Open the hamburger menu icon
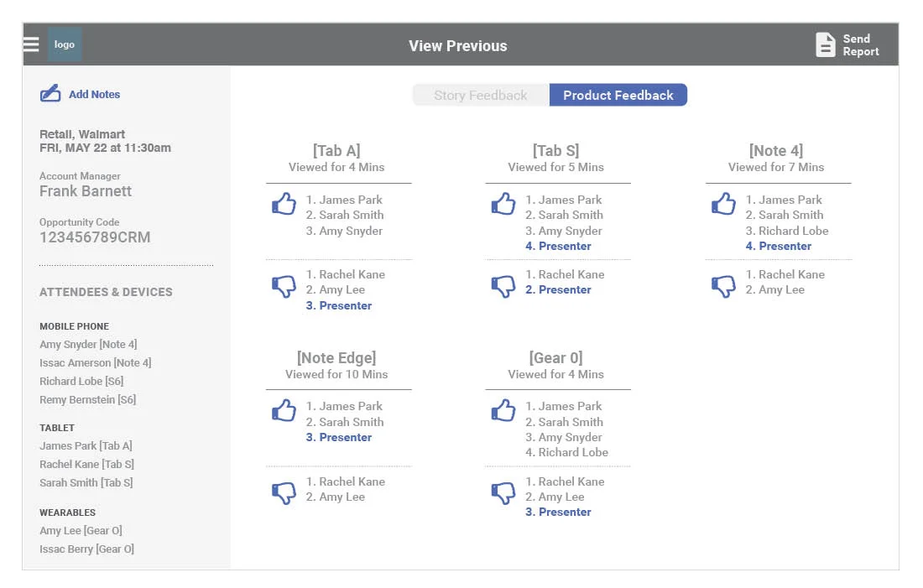This screenshot has width=923, height=588. tap(30, 44)
